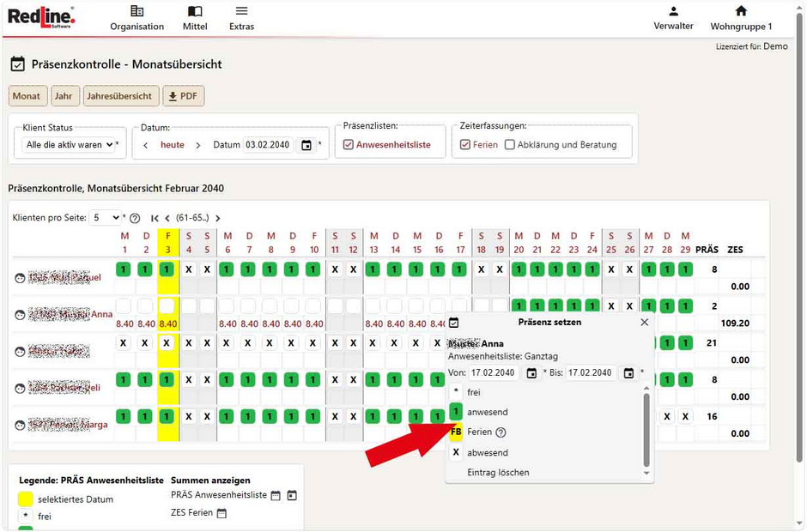
Task: Open the Organisation menu
Action: click(137, 18)
